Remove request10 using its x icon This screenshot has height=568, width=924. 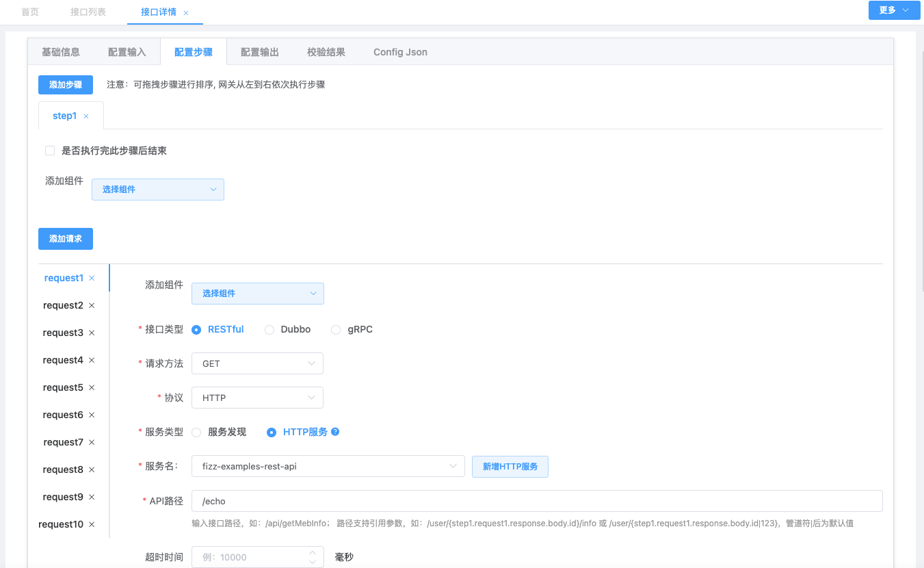coord(92,525)
